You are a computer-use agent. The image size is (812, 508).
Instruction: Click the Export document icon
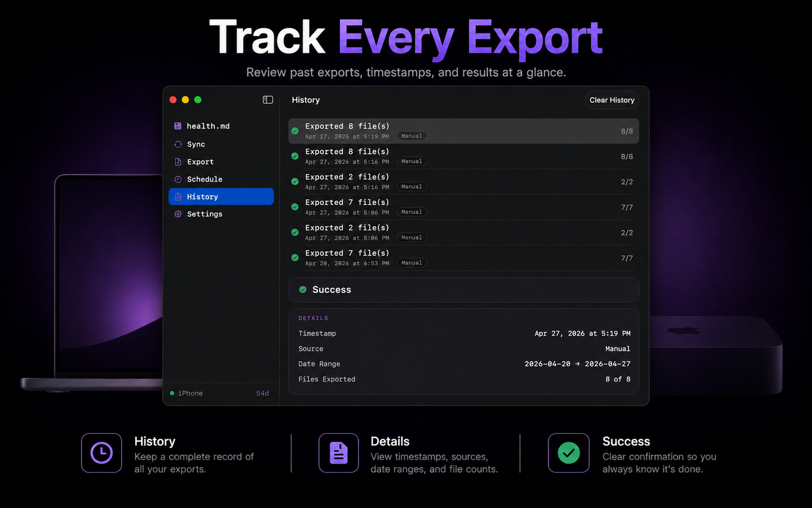(x=178, y=162)
